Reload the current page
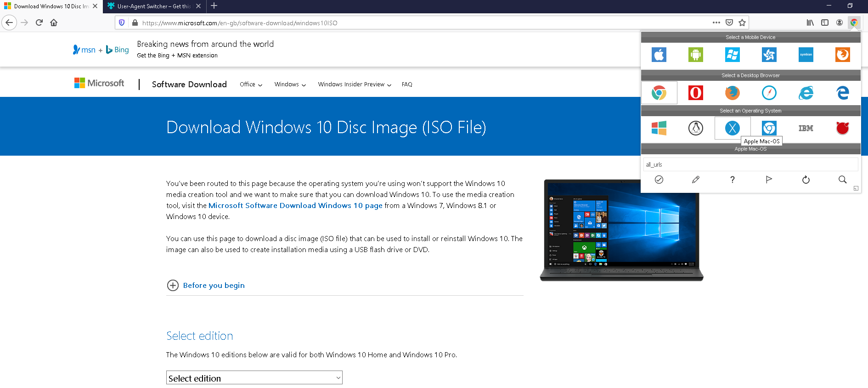The image size is (868, 388). coord(39,22)
